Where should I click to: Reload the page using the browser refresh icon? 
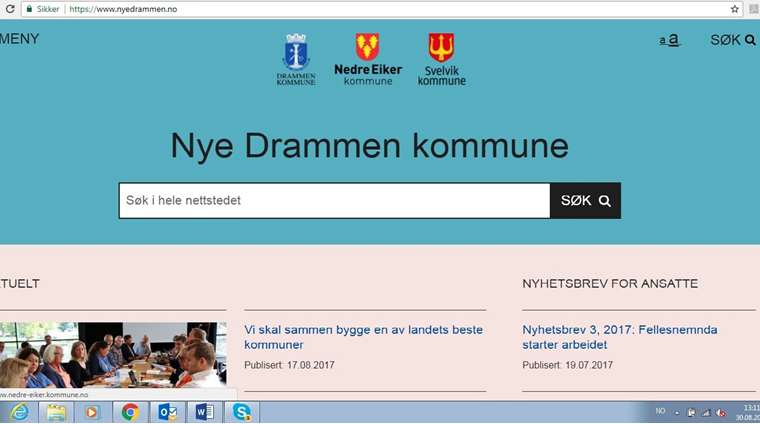pyautogui.click(x=10, y=9)
